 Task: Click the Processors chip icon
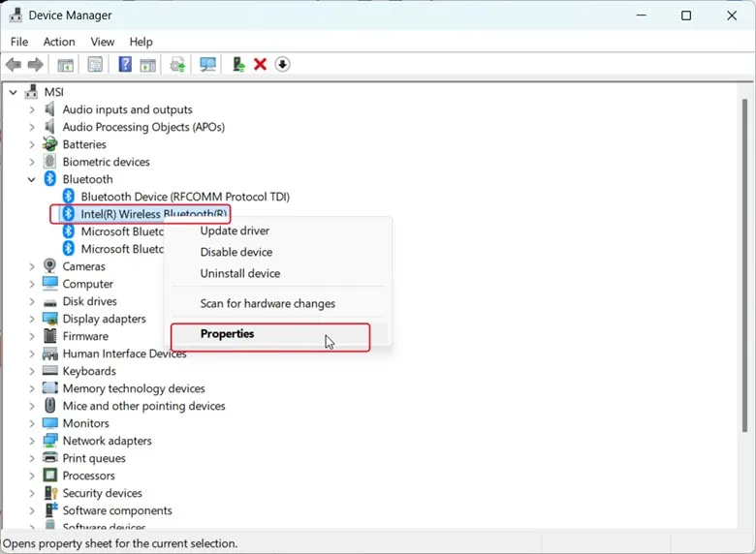(49, 475)
